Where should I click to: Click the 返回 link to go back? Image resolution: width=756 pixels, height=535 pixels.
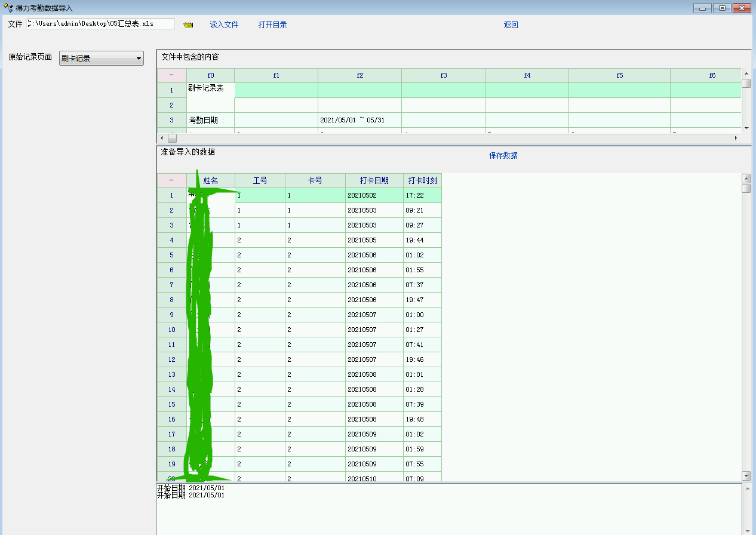(x=511, y=24)
